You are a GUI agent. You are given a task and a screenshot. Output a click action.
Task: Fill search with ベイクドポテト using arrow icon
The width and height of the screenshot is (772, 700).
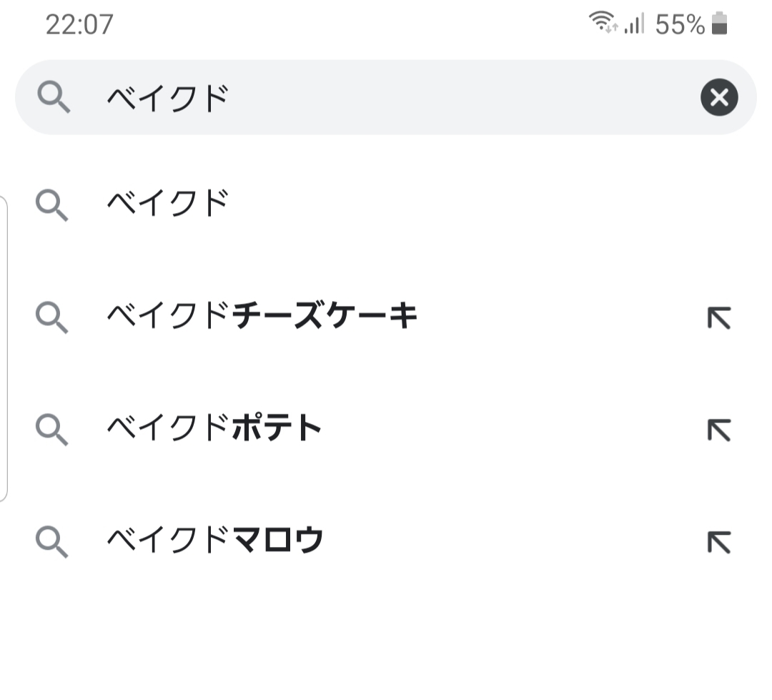[x=718, y=430]
